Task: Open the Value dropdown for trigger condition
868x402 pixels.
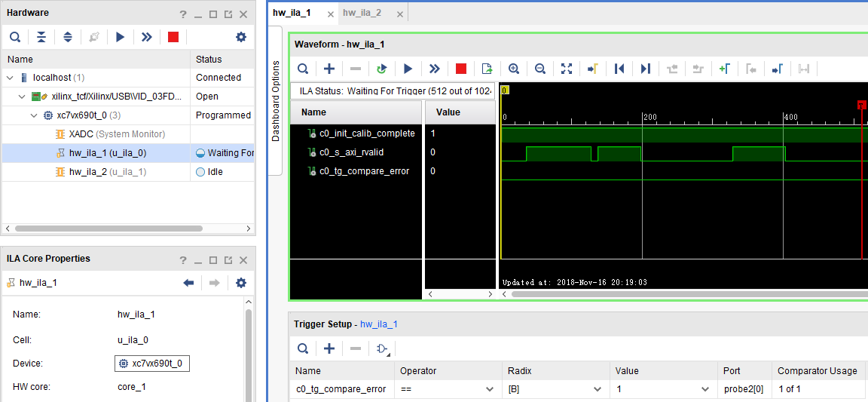Action: 663,389
